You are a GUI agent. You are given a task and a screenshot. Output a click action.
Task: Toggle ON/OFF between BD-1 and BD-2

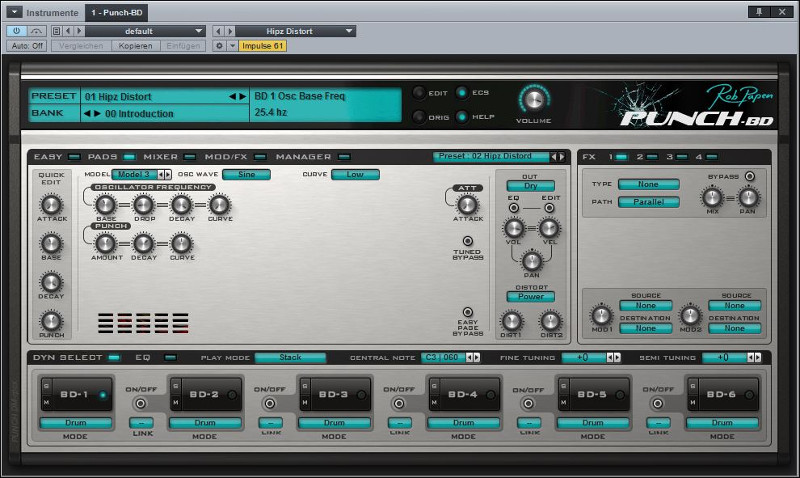pos(140,404)
